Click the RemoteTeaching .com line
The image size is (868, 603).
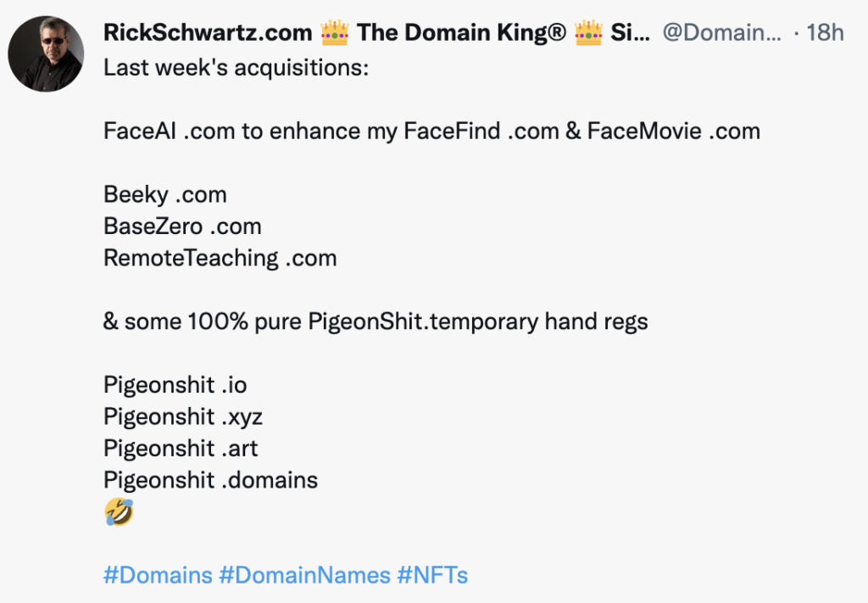(220, 258)
